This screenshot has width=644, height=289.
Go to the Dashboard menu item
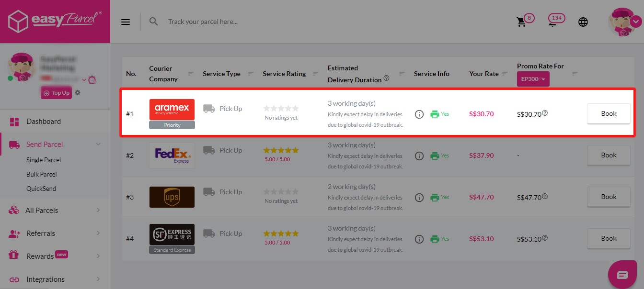click(44, 122)
